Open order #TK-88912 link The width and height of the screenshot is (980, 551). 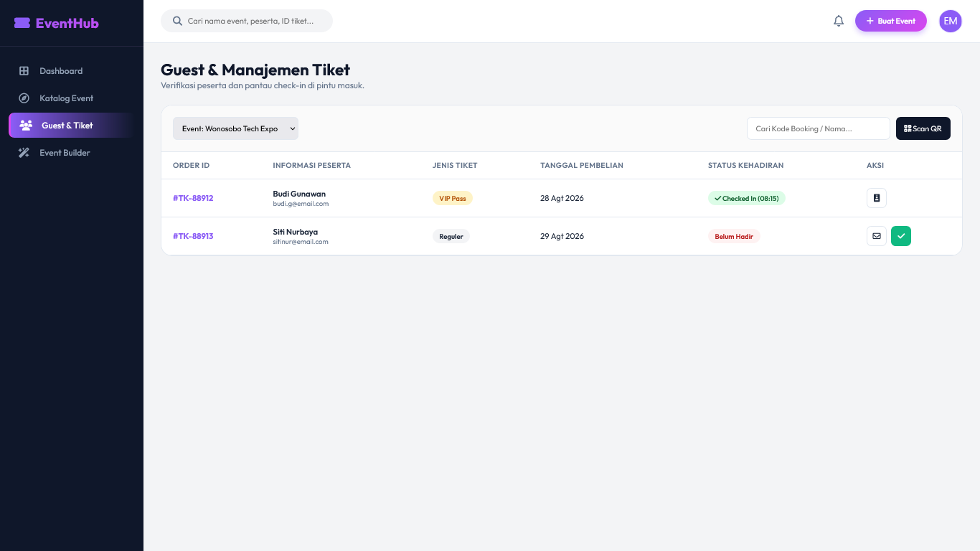193,198
